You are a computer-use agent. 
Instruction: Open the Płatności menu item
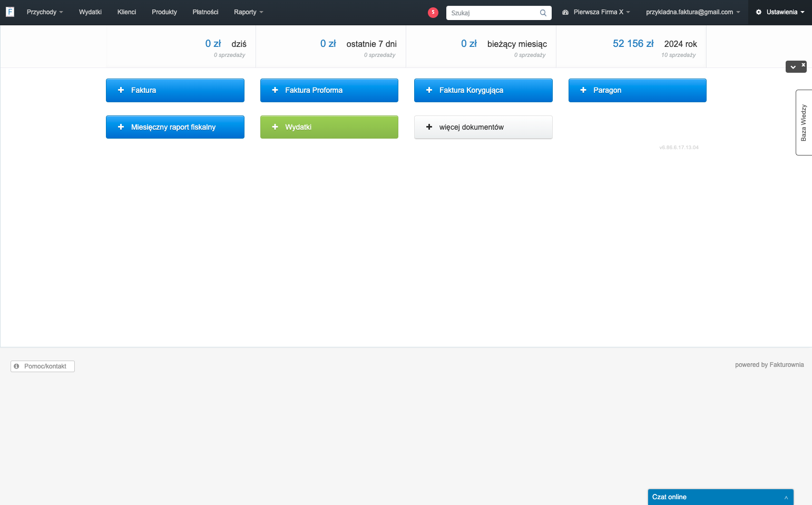[206, 12]
